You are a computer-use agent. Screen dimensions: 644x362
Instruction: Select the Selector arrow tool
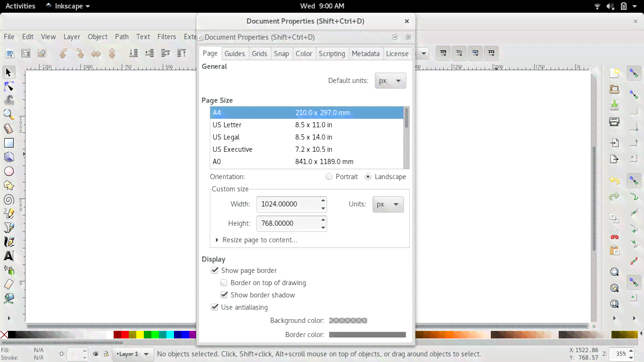pos(9,72)
